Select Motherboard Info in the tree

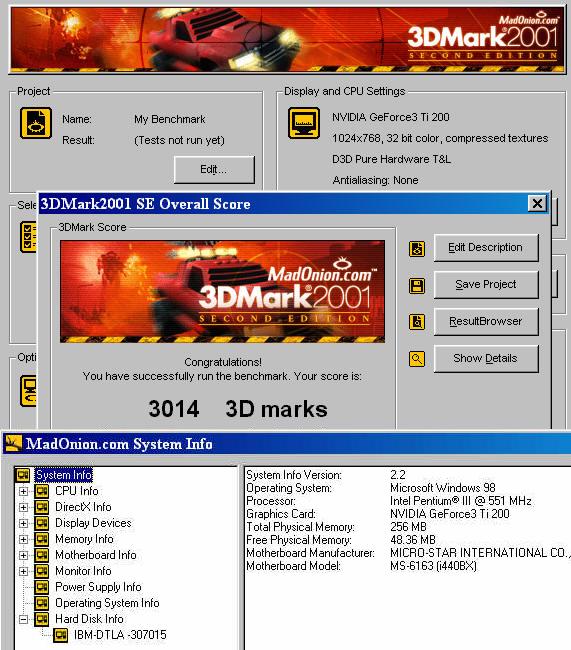[x=96, y=555]
